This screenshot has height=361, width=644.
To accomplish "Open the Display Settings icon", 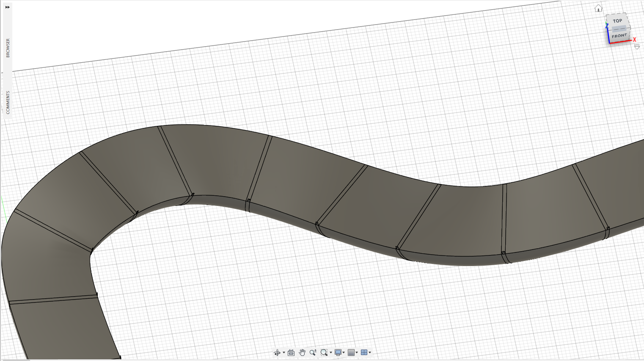I will pyautogui.click(x=338, y=352).
